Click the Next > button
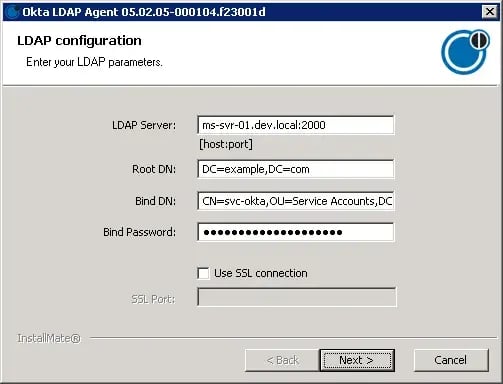The width and height of the screenshot is (503, 384). click(x=357, y=360)
